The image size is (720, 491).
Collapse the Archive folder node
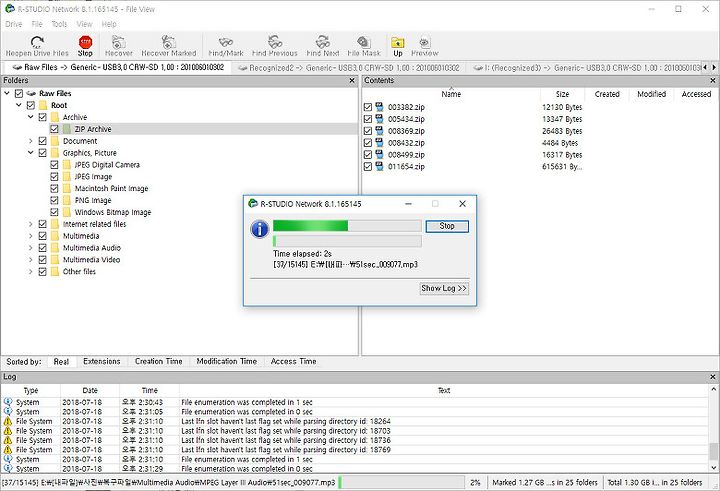click(31, 117)
